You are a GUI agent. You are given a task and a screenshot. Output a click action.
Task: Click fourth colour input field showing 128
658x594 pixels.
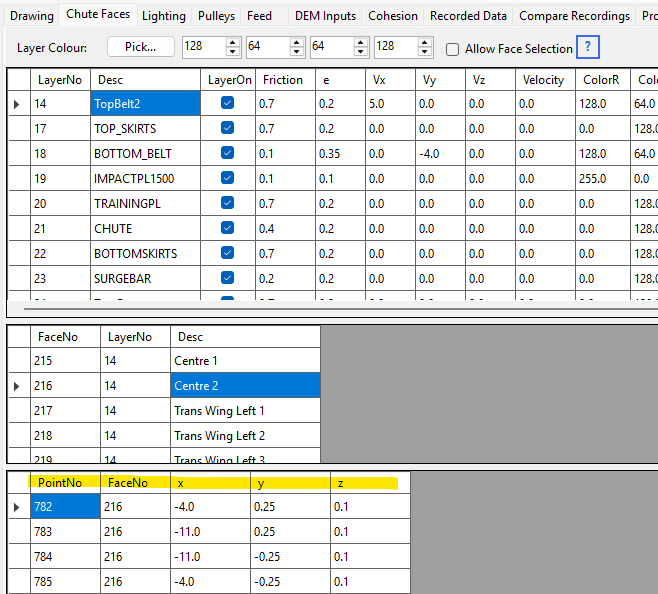(x=397, y=46)
